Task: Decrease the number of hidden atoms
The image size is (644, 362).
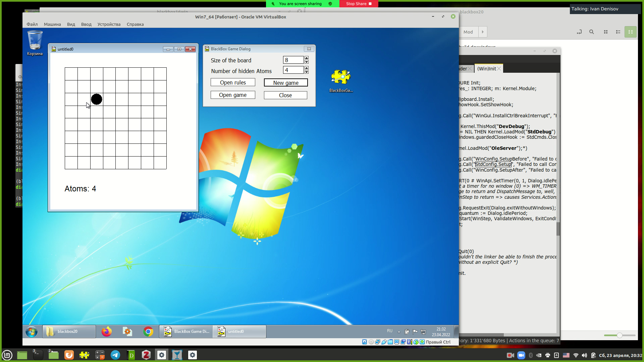Action: coord(307,72)
